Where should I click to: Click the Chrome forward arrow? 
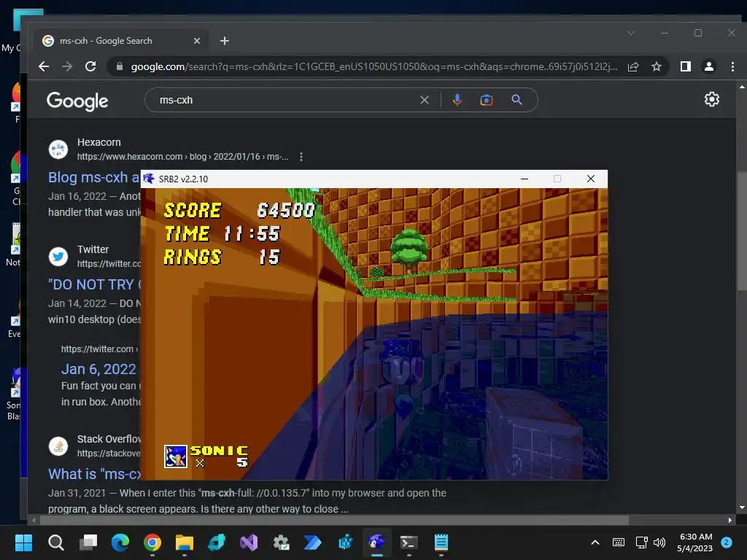[x=67, y=66]
